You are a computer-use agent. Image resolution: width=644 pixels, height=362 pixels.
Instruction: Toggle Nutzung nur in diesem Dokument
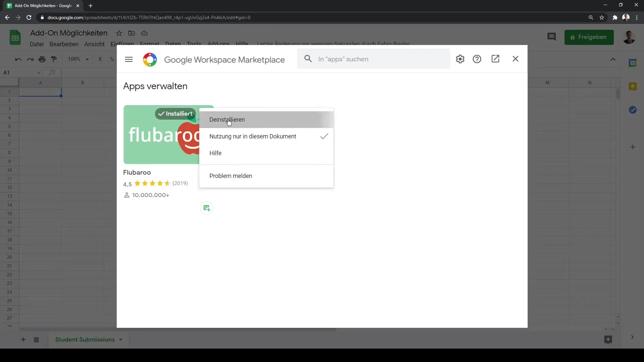266,136
